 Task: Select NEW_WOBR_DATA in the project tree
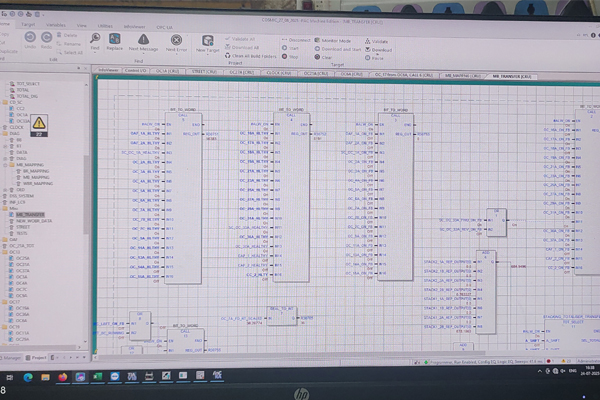pos(34,221)
